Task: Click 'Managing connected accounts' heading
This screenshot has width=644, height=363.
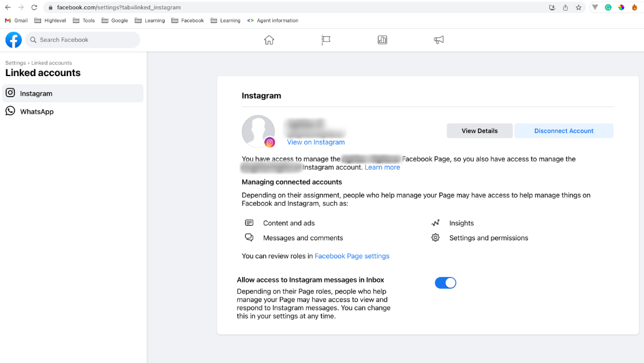Action: (x=292, y=181)
